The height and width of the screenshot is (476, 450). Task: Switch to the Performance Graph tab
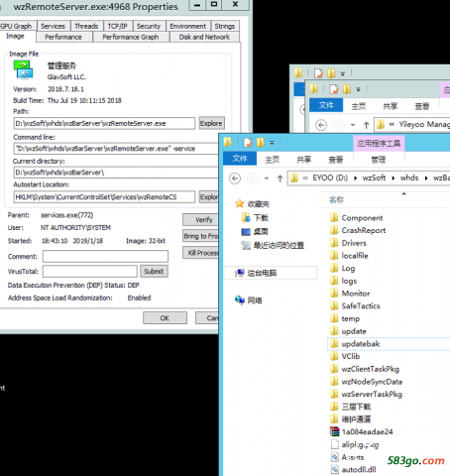pos(131,37)
